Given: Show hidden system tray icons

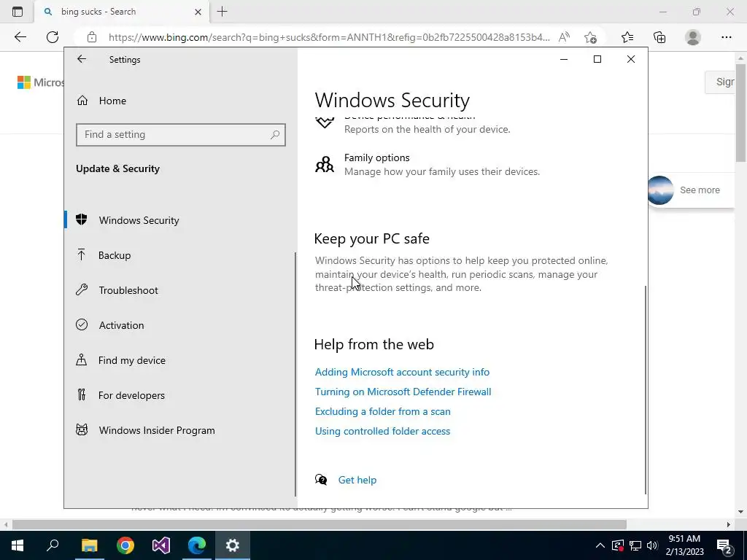Looking at the screenshot, I should [x=600, y=545].
